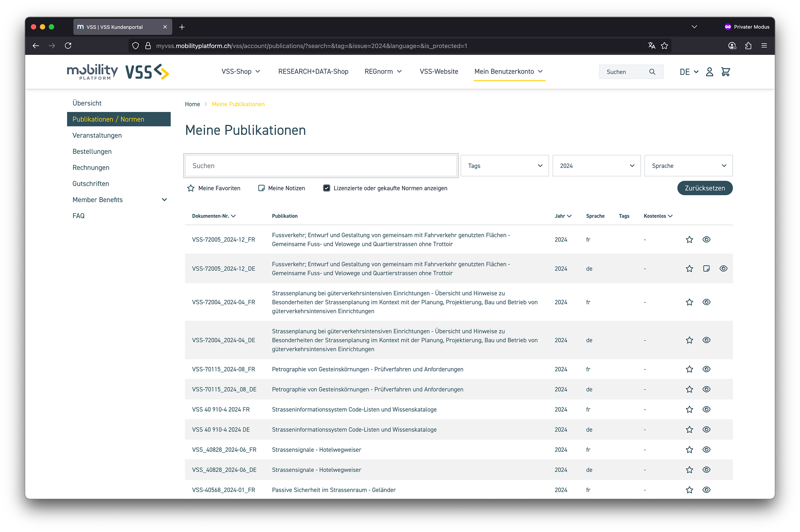800x532 pixels.
Task: View VSS-72004_2024-04_DE with eye icon
Action: pos(706,340)
